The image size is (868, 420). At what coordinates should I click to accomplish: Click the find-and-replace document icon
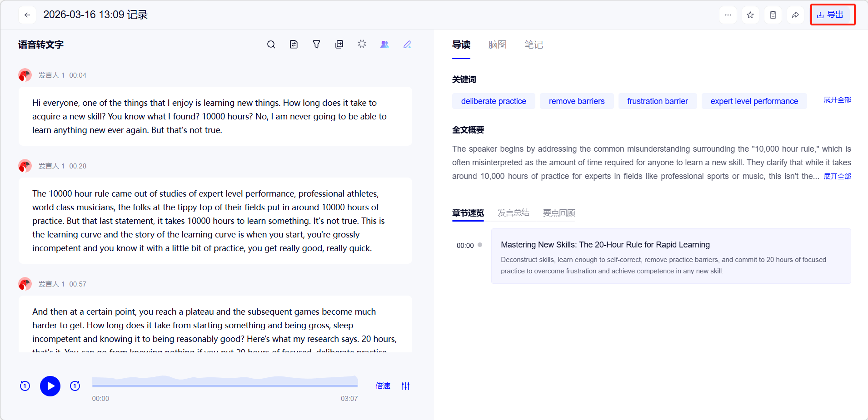(x=294, y=44)
